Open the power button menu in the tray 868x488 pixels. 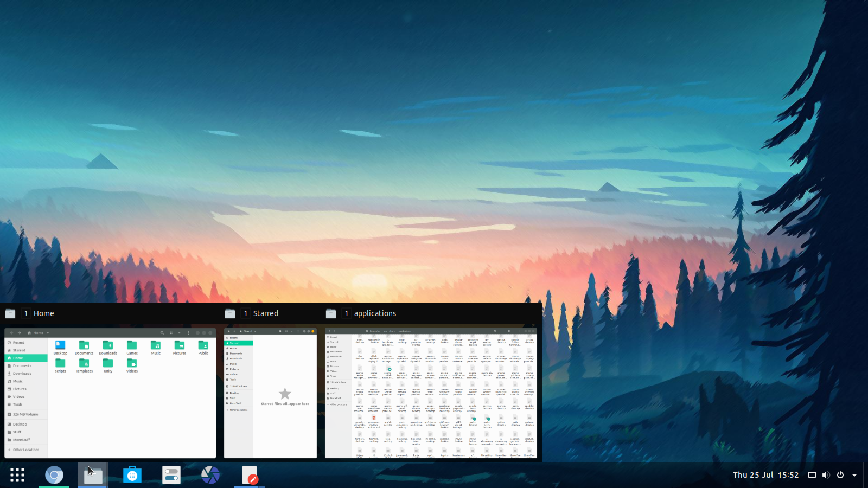click(840, 475)
